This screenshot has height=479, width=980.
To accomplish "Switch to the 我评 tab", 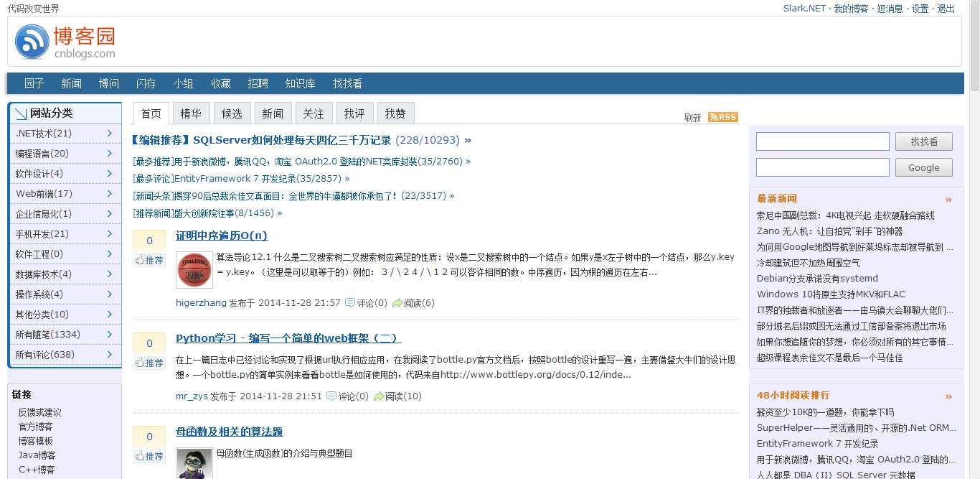I will click(x=354, y=113).
